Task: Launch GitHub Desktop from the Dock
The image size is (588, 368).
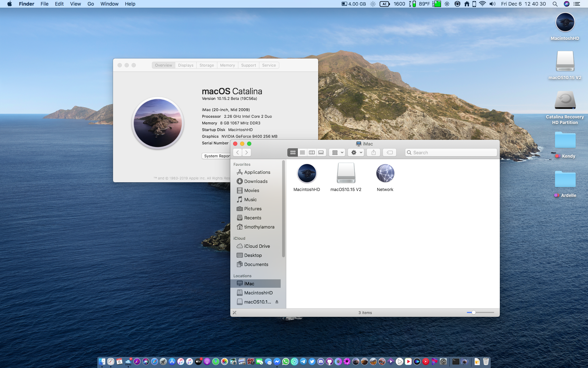Action: [330, 361]
